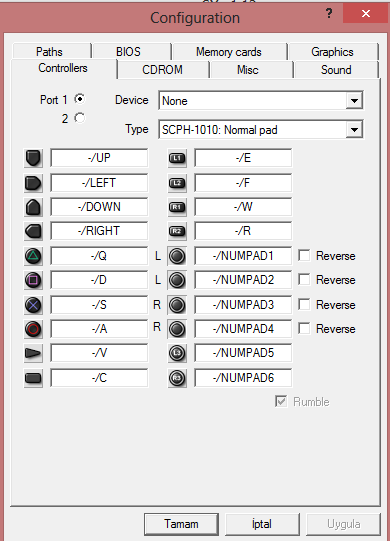Click the -/Q mapping field for Triangle

click(99, 256)
